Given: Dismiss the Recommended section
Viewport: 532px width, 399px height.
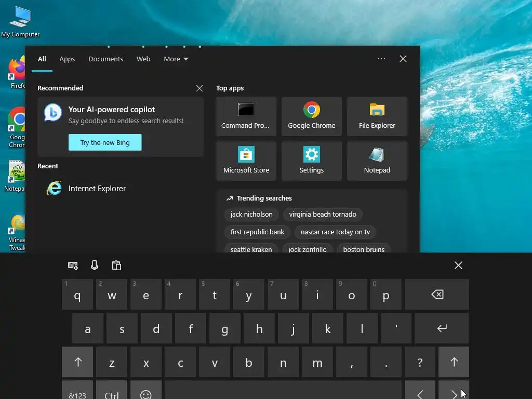Looking at the screenshot, I should [199, 88].
